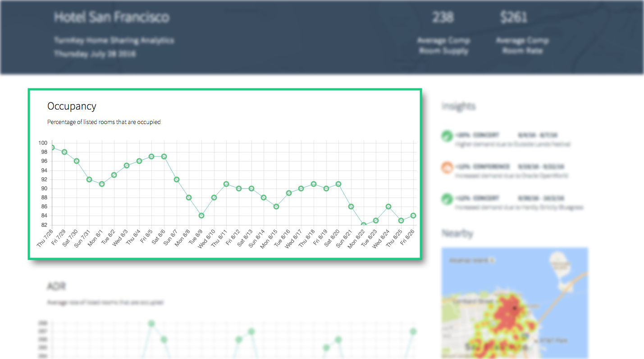Select the Mon 8/22 lowest point at 82
The image size is (644, 359).
[x=364, y=225]
